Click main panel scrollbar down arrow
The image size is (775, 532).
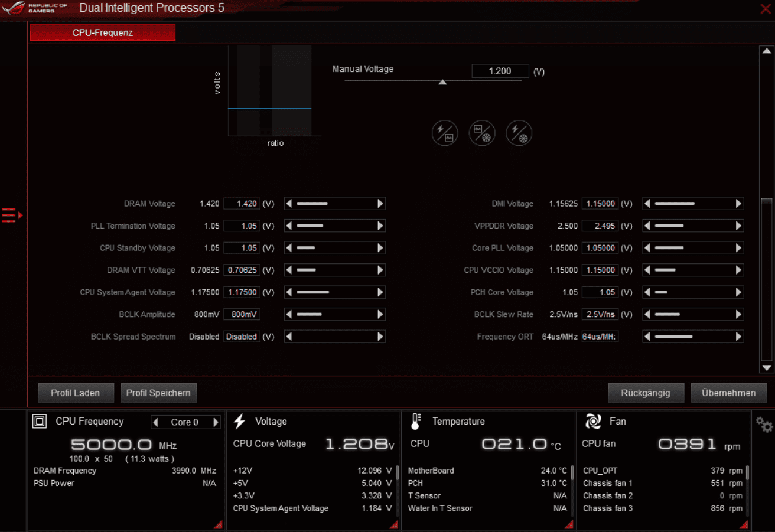coord(766,368)
